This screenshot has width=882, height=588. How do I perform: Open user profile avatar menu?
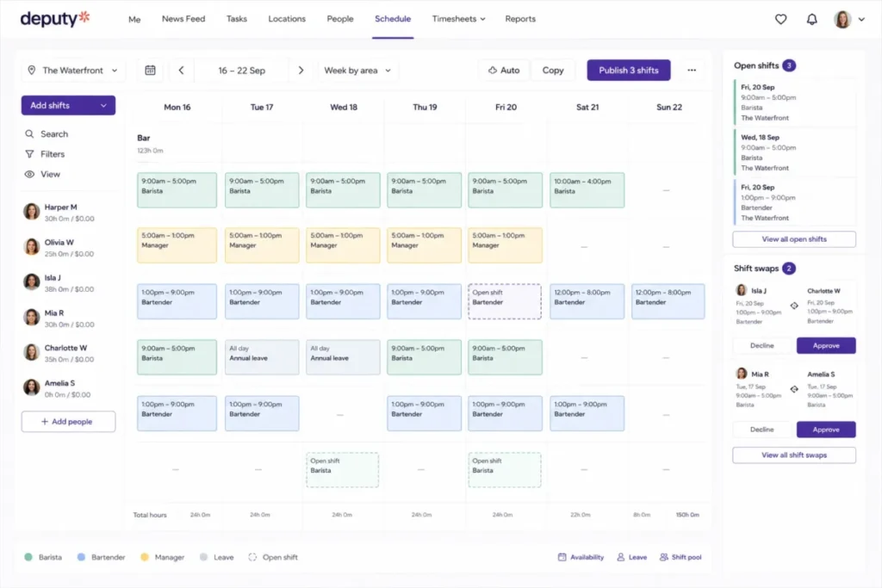coord(842,19)
